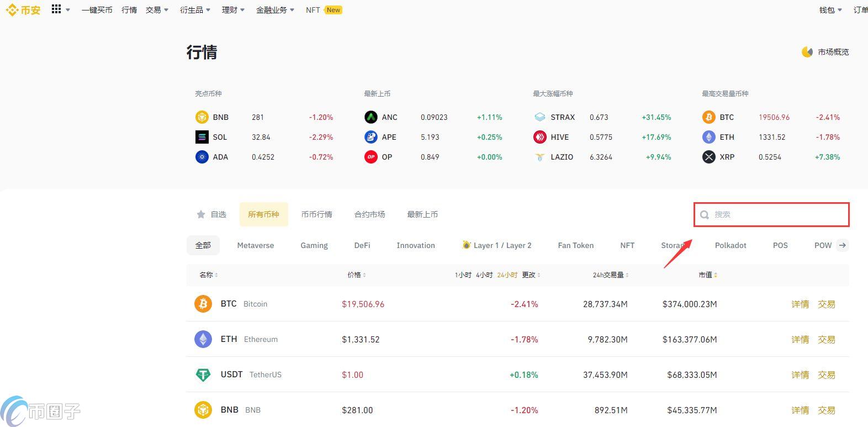Open 交易 link for BTC row
Image resolution: width=868 pixels, height=427 pixels.
[827, 304]
